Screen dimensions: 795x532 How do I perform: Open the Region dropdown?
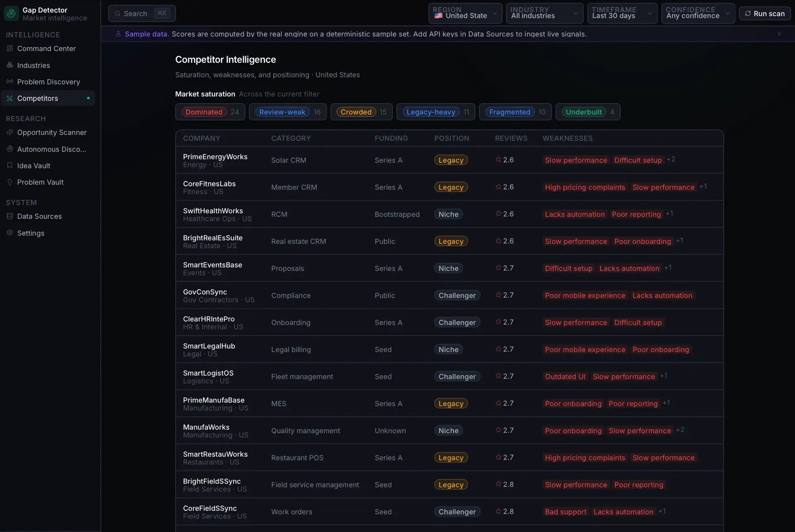click(465, 13)
